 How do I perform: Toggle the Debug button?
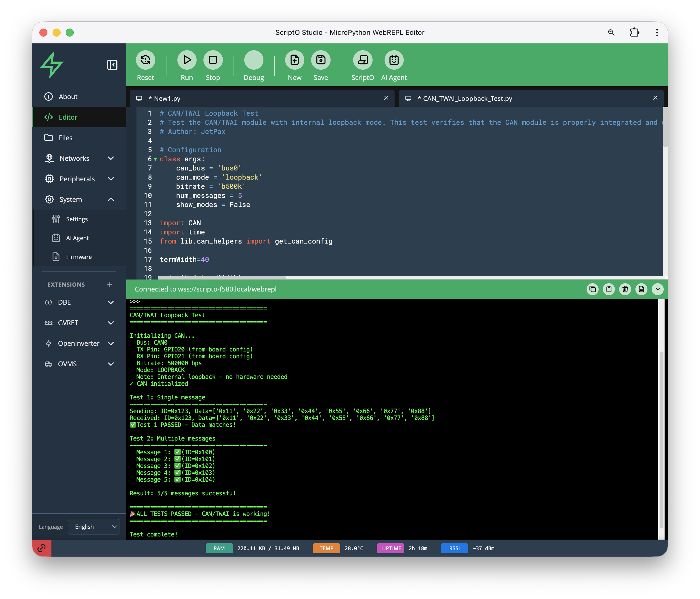tap(253, 60)
